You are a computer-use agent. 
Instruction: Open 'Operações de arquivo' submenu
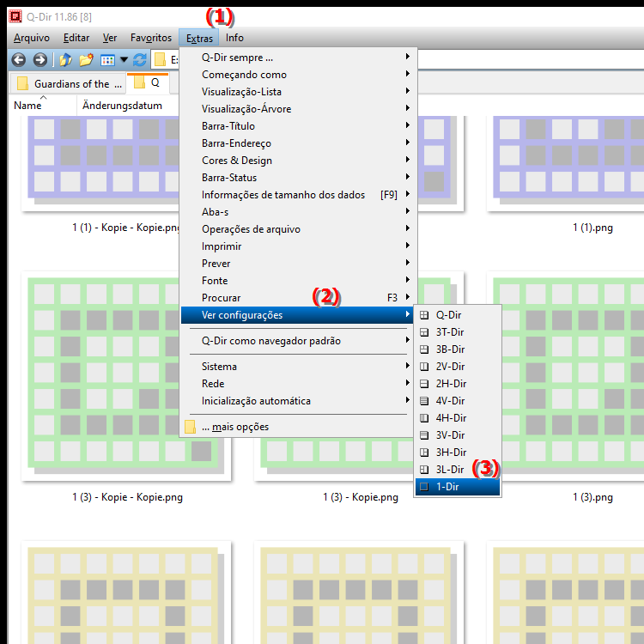pos(298,229)
